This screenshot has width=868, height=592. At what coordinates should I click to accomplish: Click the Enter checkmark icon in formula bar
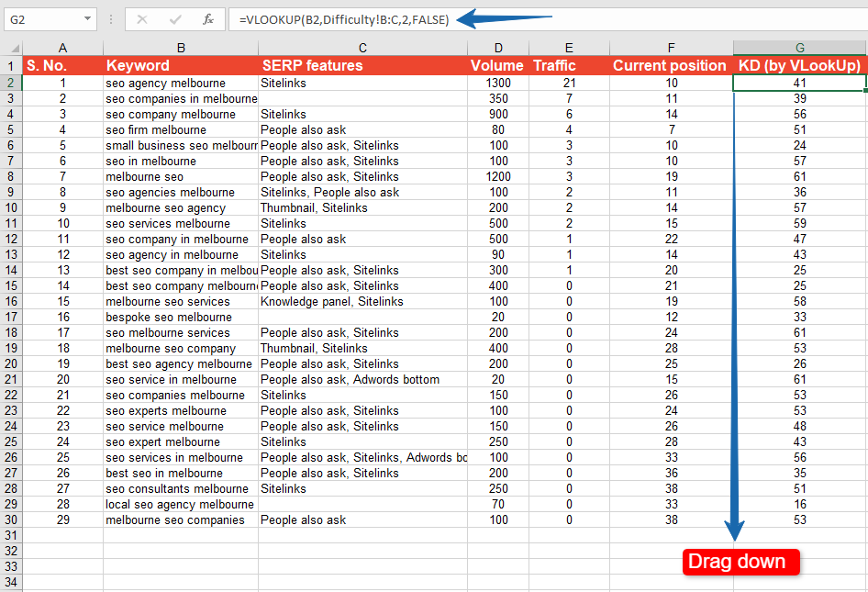(x=175, y=20)
